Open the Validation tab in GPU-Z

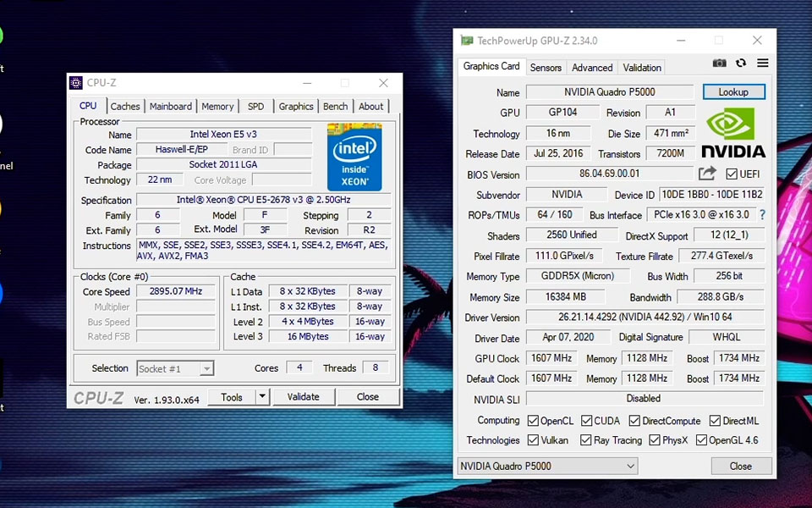[642, 68]
